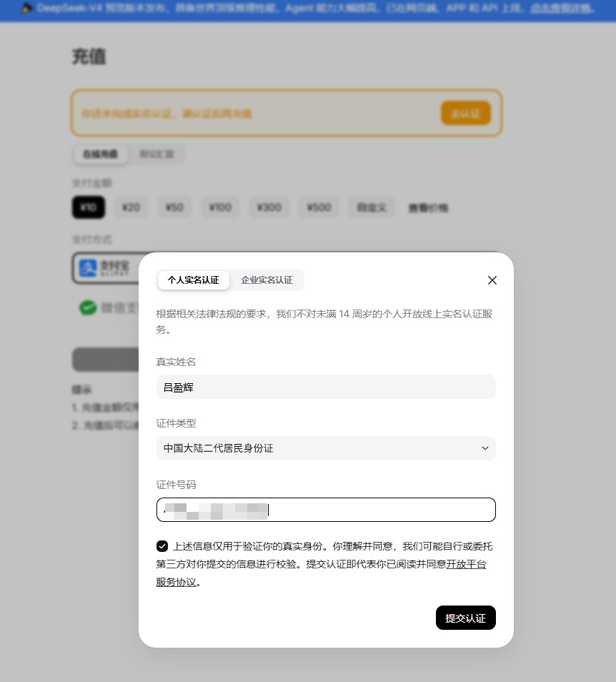
Task: Close the verification dialog with the X icon
Action: 492,280
